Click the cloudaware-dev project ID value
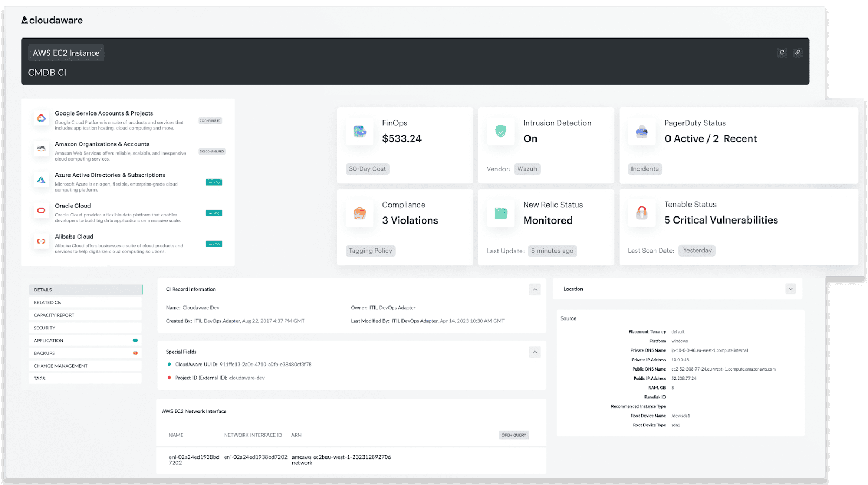 (247, 378)
